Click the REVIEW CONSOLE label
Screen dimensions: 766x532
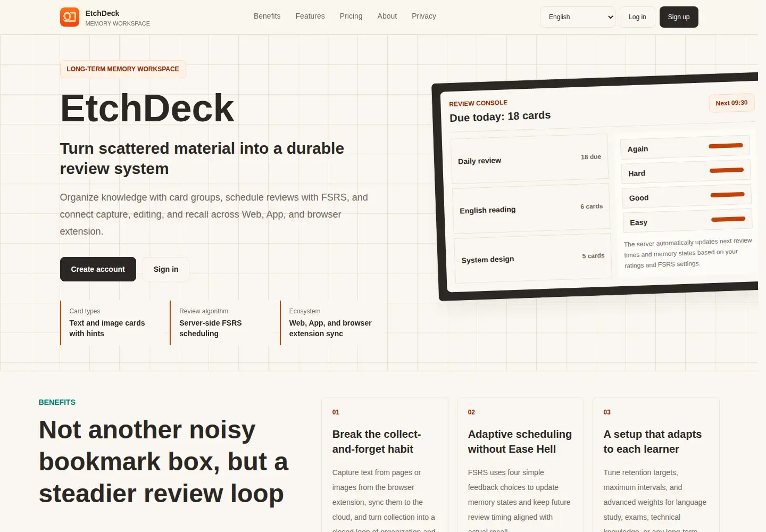pyautogui.click(x=478, y=103)
